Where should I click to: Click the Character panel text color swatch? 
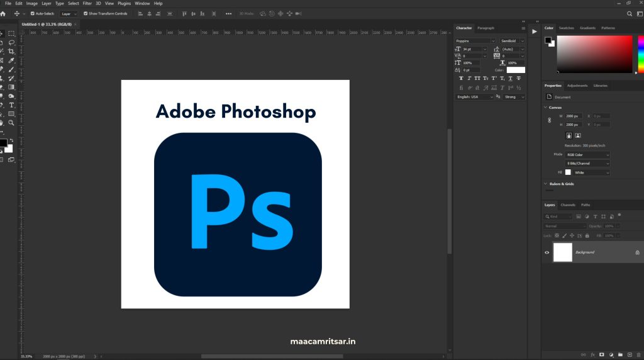[516, 70]
